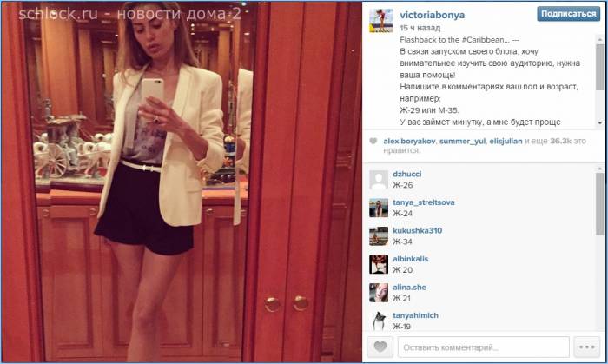Like the post with the heart button
Screen dimensions: 608x364
tap(380, 347)
